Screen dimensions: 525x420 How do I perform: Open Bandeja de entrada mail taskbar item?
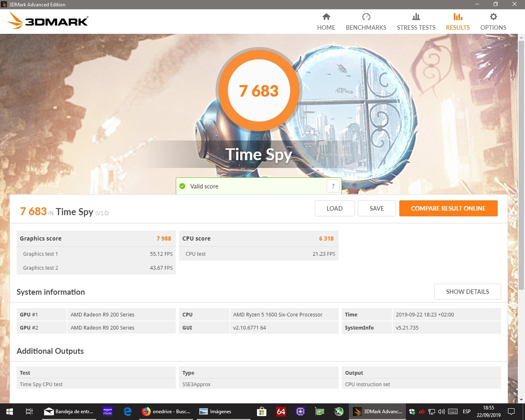point(69,411)
